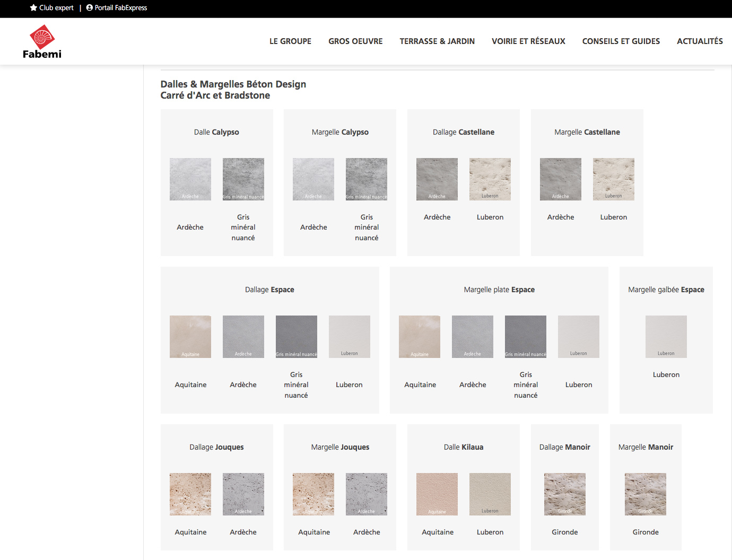Select Margelle galbée Espace Luberon swatch
Screen dimensions: 732x560
coord(666,337)
